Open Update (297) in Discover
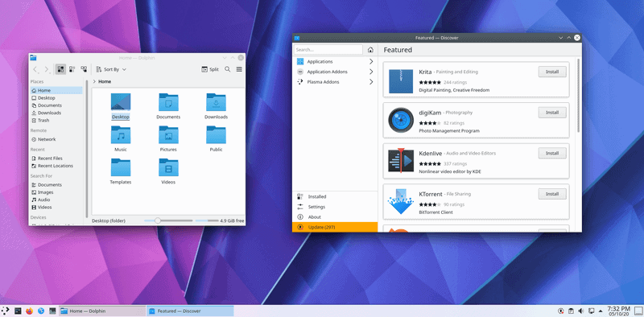Viewport: 644px width, 317px height. pos(335,227)
